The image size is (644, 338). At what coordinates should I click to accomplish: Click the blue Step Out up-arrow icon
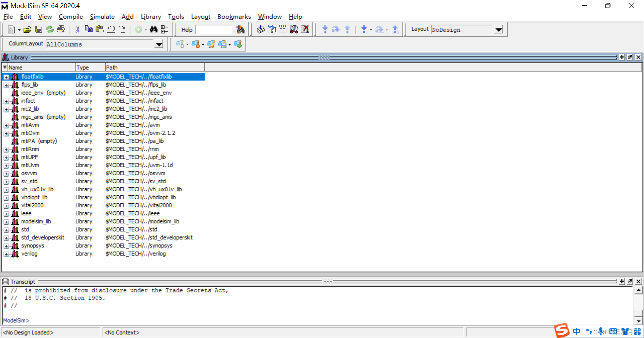(x=347, y=29)
